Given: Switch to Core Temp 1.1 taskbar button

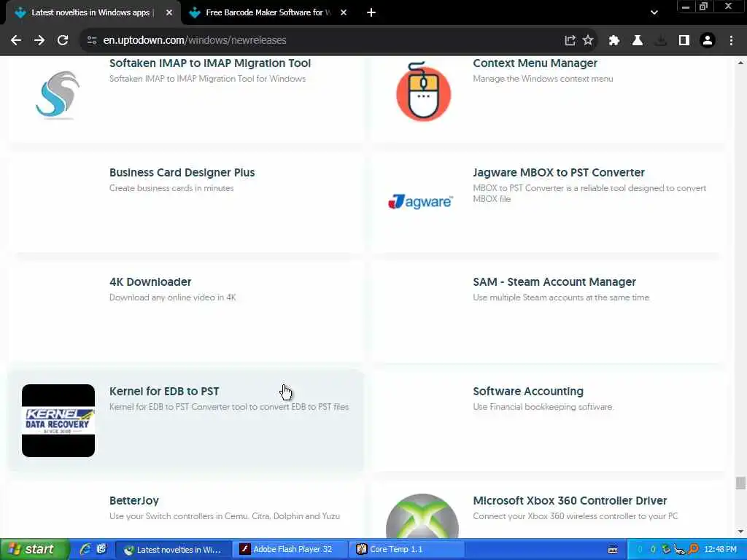Looking at the screenshot, I should click(x=406, y=550).
